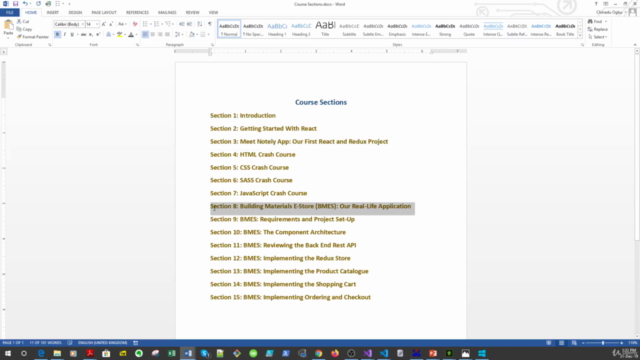
Task: Click the Clear Formatting icon
Action: [135, 24]
